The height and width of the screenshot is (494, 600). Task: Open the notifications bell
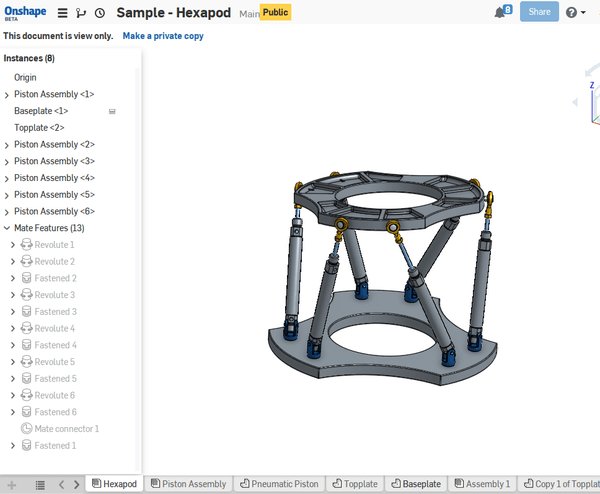tap(500, 12)
